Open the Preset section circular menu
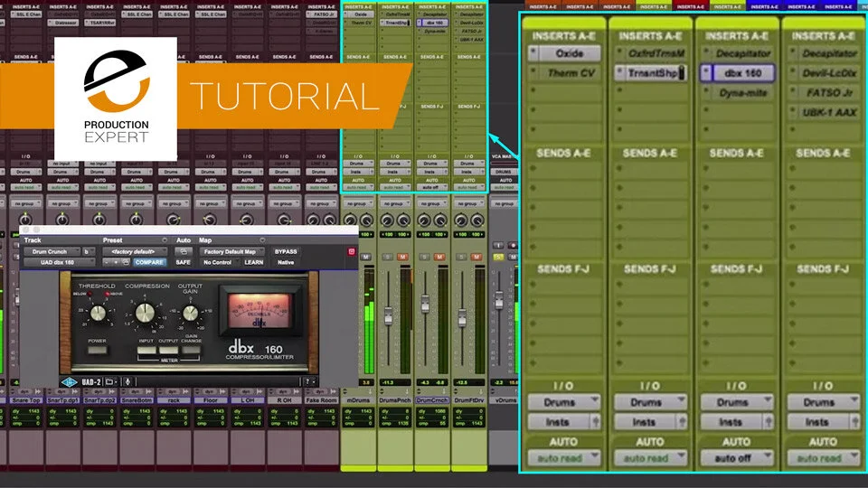 165,240
